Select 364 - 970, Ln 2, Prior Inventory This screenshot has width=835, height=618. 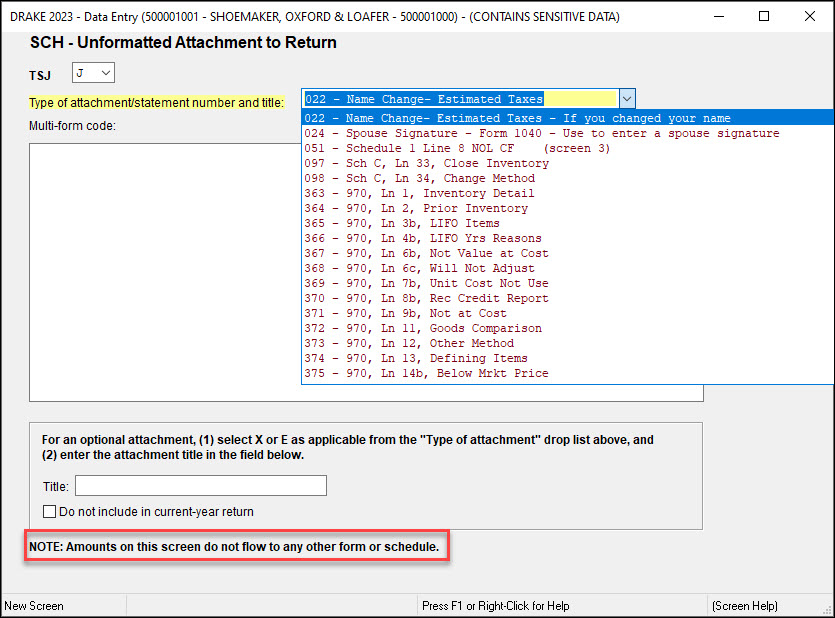[x=568, y=208]
